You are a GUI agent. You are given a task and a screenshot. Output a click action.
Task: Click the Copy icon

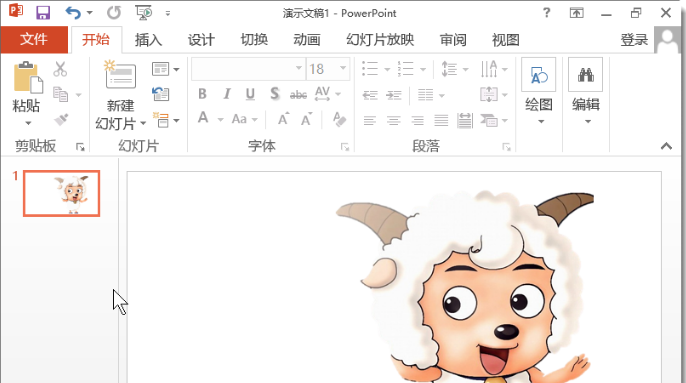click(x=60, y=95)
